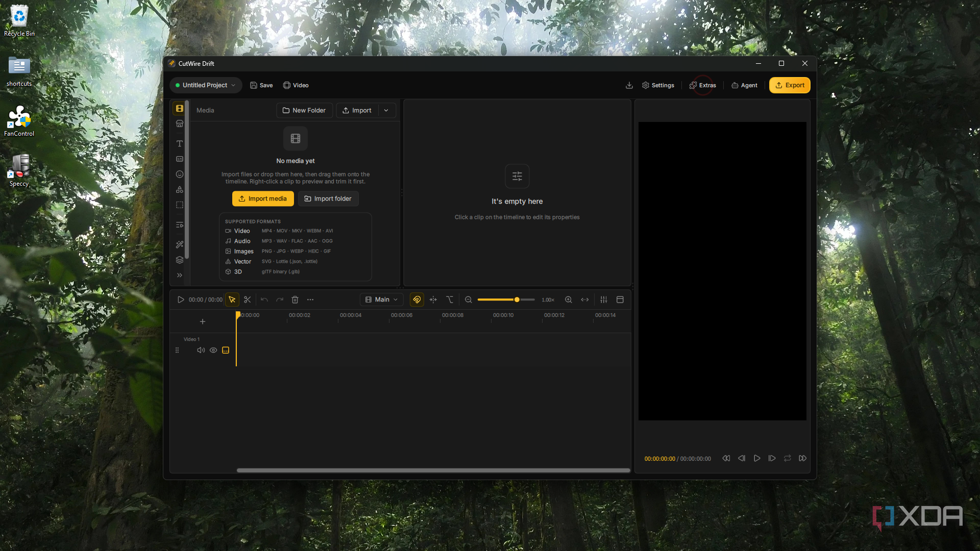The height and width of the screenshot is (551, 980).
Task: Expand the Import options arrow
Action: pos(386,110)
